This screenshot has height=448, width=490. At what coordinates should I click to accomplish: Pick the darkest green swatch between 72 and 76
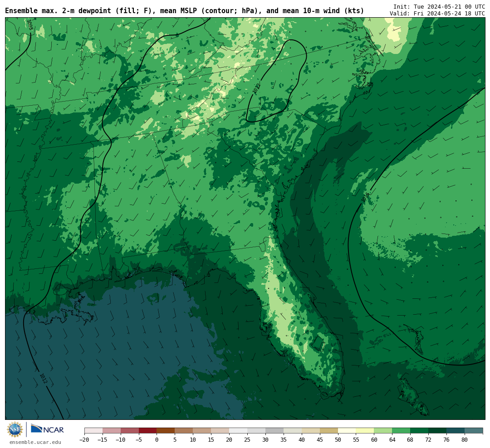(438, 431)
